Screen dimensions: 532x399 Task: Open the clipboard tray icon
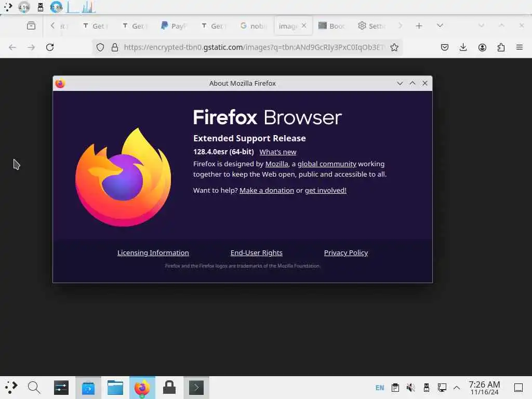(x=395, y=388)
